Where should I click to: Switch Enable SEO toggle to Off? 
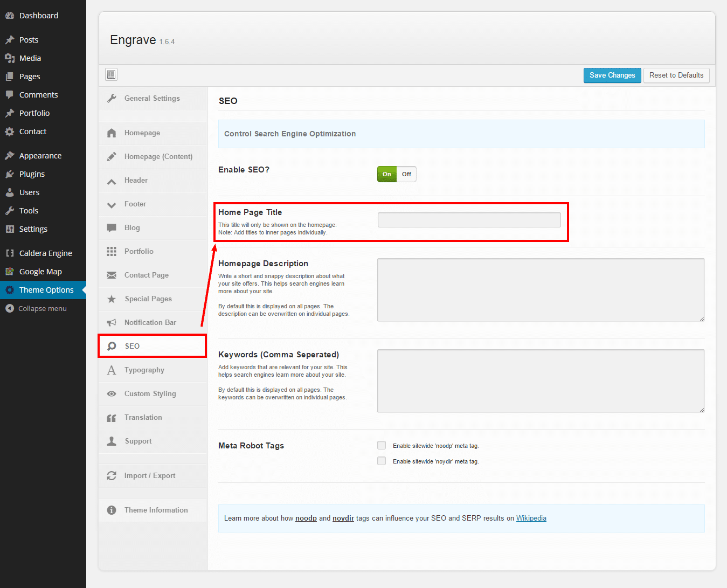tap(406, 174)
